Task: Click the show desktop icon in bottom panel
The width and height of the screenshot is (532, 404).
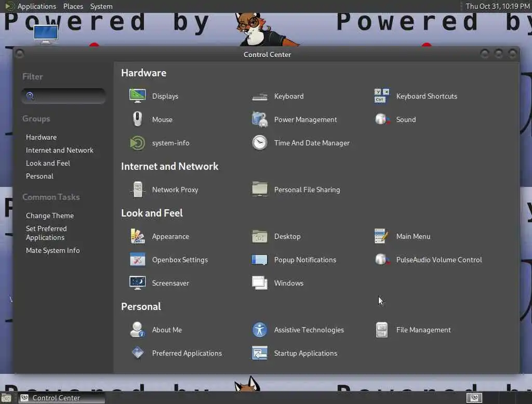Action: click(6, 398)
